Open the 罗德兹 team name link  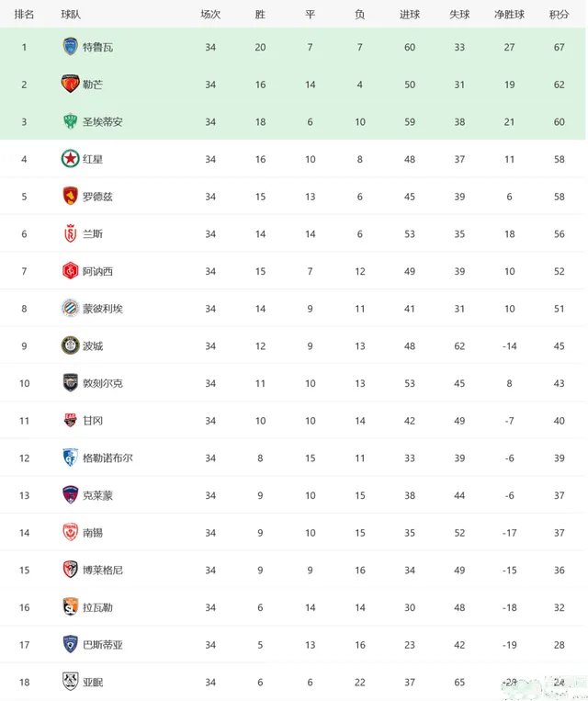click(x=97, y=197)
